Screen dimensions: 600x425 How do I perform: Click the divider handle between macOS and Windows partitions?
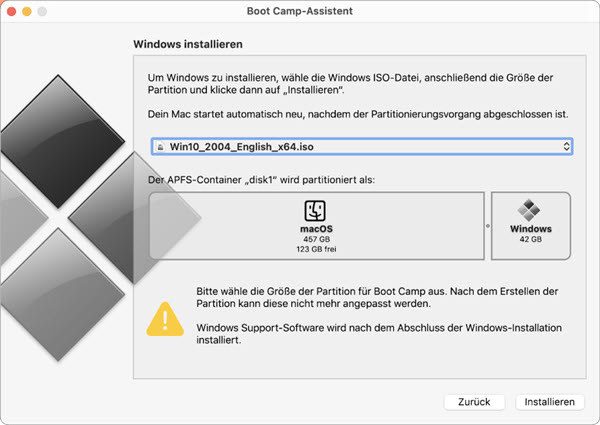pos(488,226)
